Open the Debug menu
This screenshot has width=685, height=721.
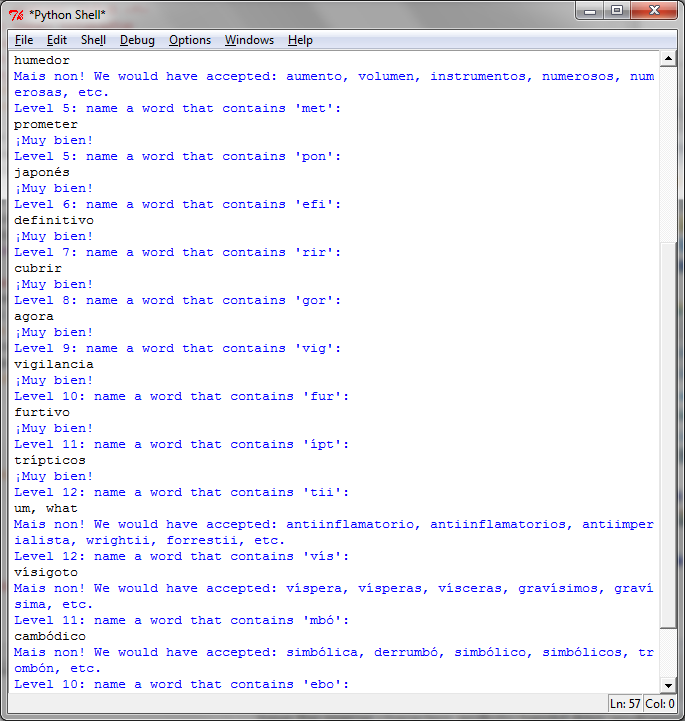137,40
